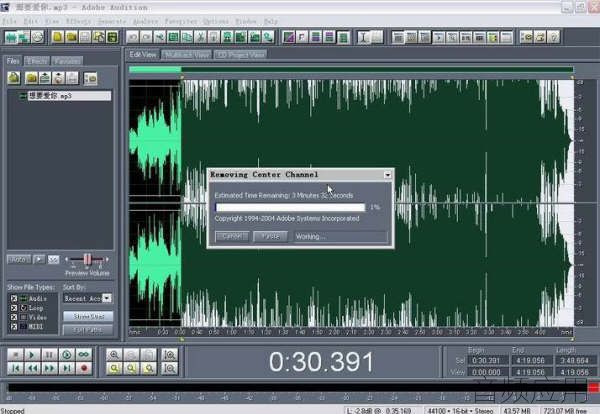Switch to Edit Waveform view toolbar icon

click(10, 37)
